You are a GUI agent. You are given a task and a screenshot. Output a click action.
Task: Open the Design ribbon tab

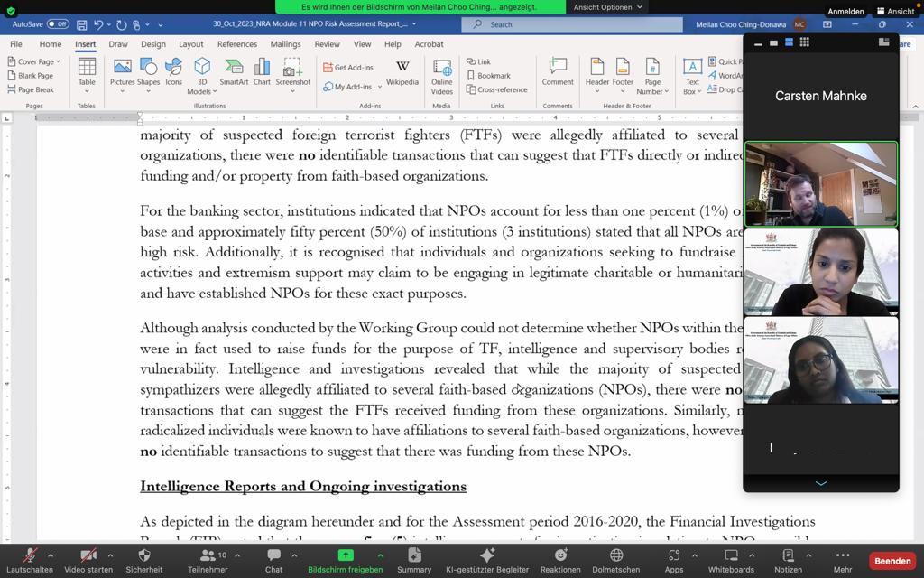(x=153, y=44)
